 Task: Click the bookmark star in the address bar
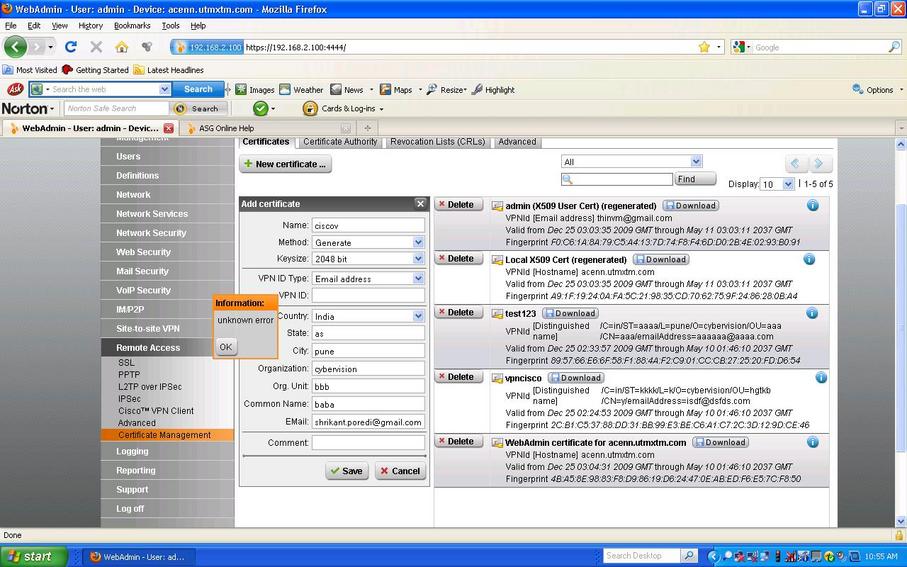point(704,47)
